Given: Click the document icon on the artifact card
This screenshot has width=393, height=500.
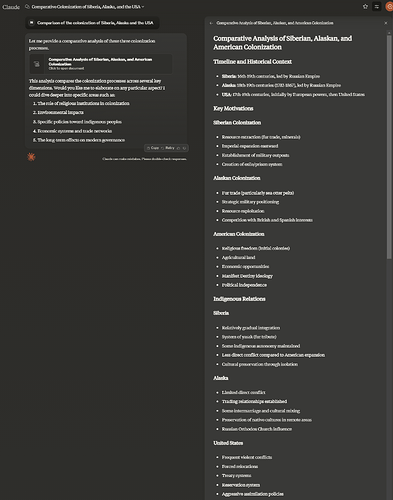Looking at the screenshot, I should coord(37,64).
